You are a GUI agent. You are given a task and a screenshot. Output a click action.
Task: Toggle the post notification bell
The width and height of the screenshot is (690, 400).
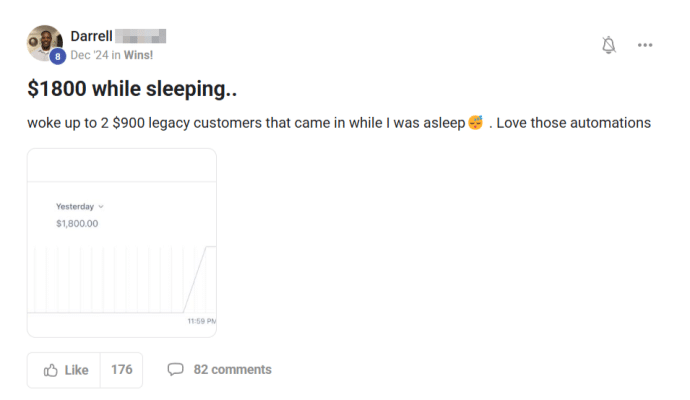coord(609,45)
